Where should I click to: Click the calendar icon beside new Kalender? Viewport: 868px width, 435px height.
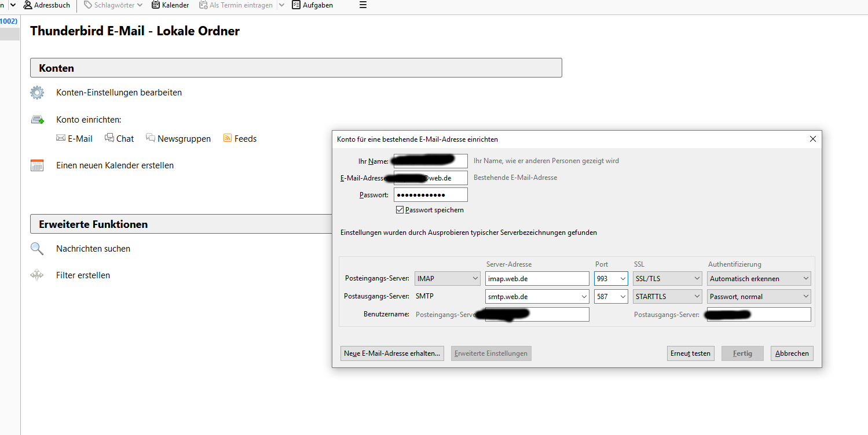[37, 165]
